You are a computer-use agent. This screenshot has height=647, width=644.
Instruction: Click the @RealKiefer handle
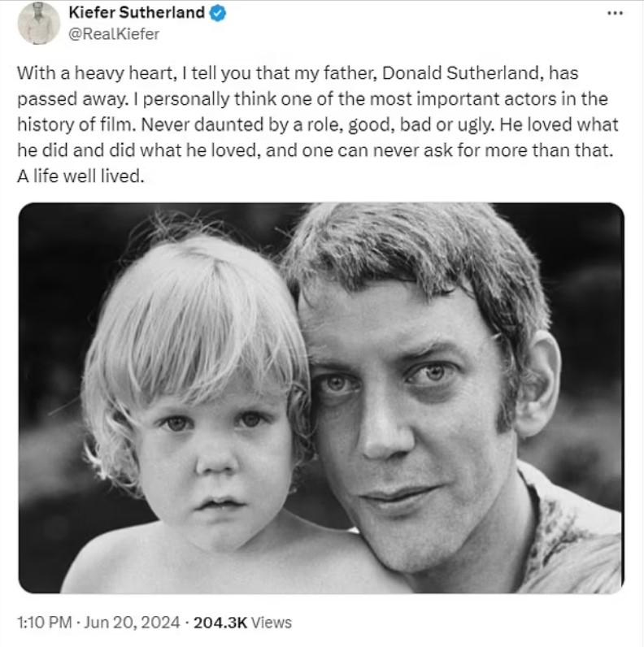[x=114, y=33]
